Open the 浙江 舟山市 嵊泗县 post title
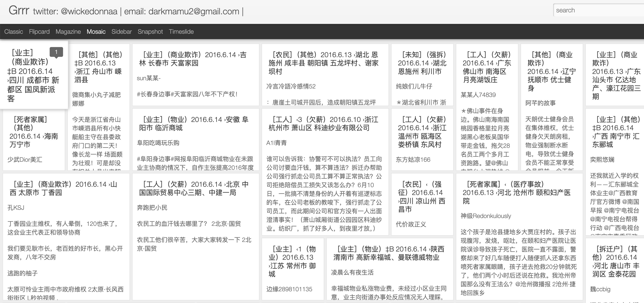The width and height of the screenshot is (644, 303). (98, 67)
